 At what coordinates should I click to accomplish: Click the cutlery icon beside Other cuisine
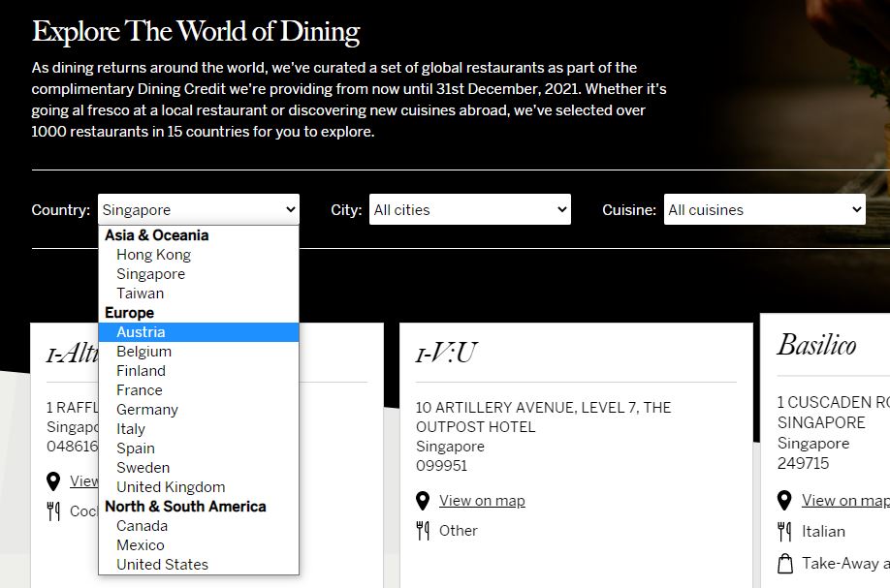coord(423,531)
